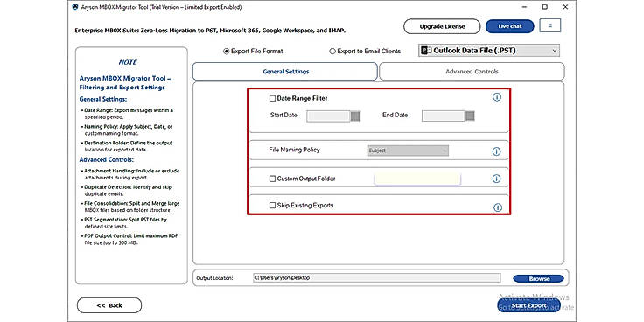The image size is (644, 322).
Task: Click the info icon beside Date Range Filter
Action: point(496,97)
